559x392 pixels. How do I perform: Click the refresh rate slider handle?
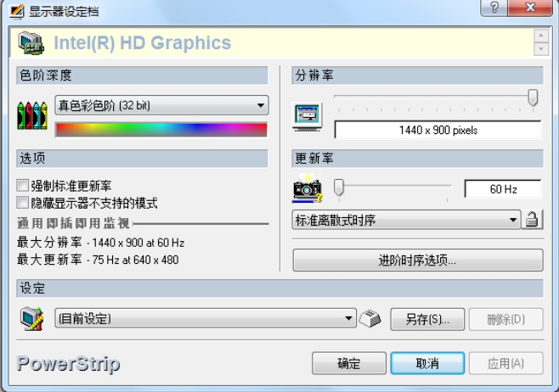339,188
